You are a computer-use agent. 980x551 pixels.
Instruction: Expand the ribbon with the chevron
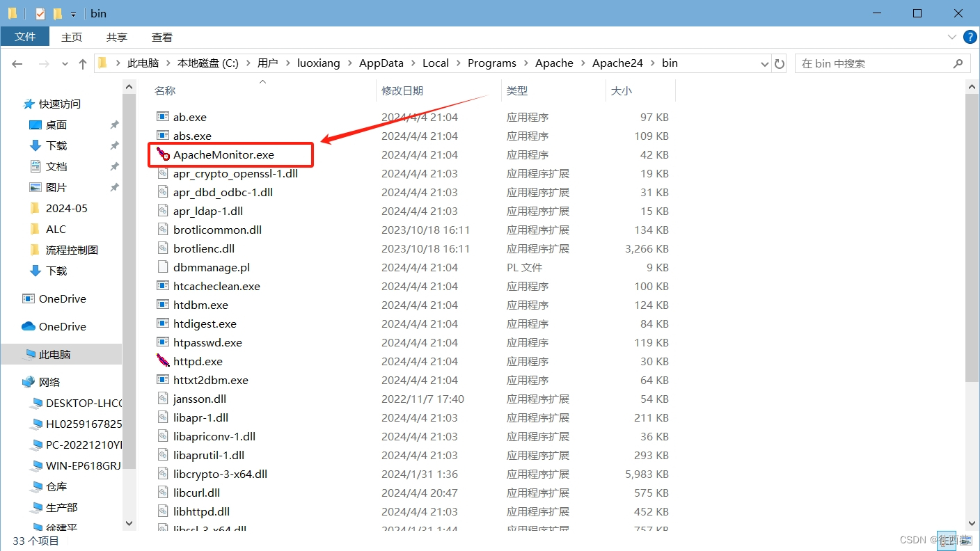[952, 37]
